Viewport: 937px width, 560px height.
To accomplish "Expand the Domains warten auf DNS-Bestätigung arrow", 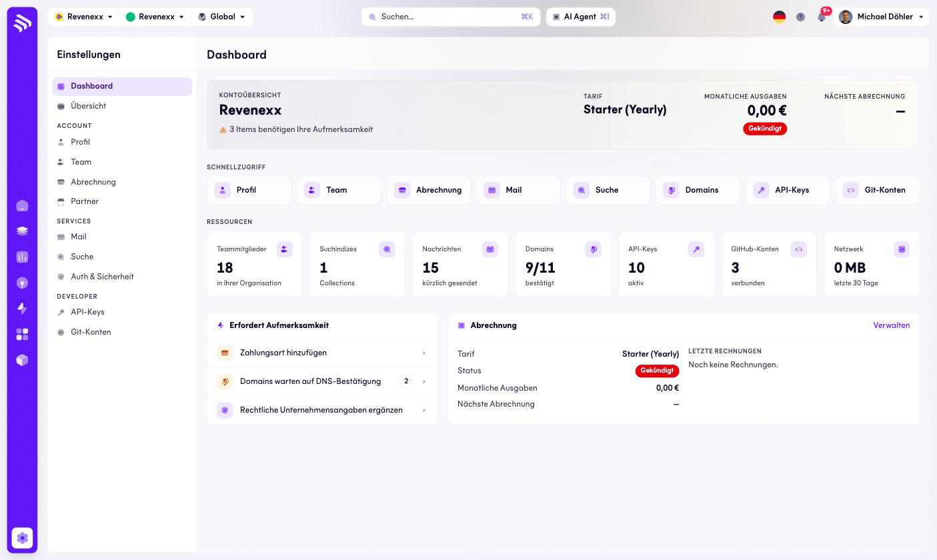I will pos(424,381).
